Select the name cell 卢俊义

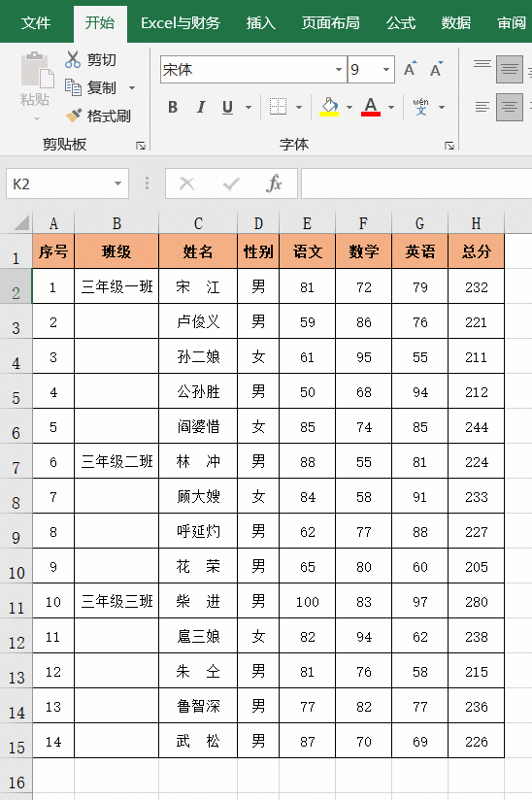pos(198,321)
